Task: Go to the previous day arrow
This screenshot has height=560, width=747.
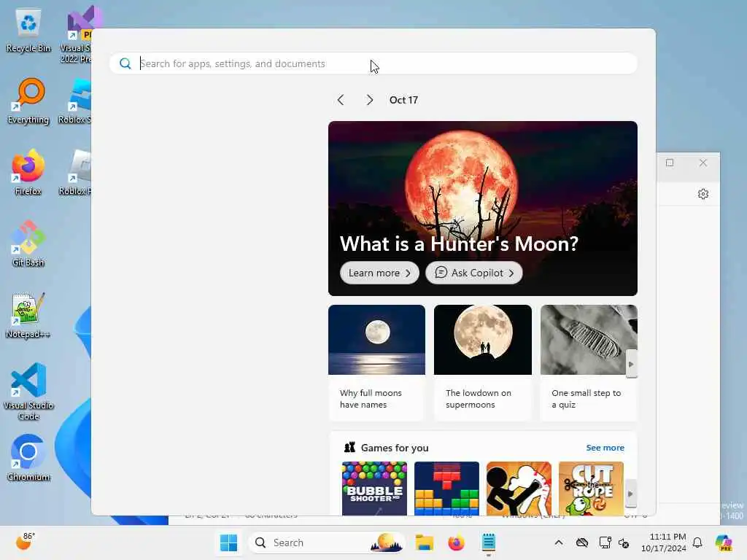Action: click(340, 100)
